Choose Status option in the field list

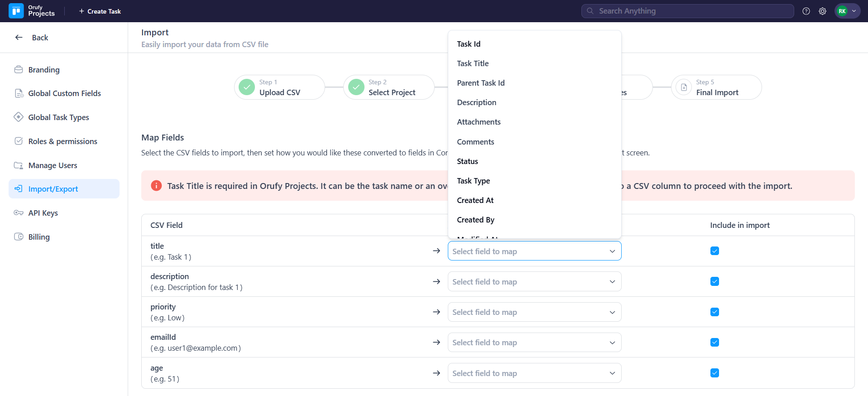point(467,161)
